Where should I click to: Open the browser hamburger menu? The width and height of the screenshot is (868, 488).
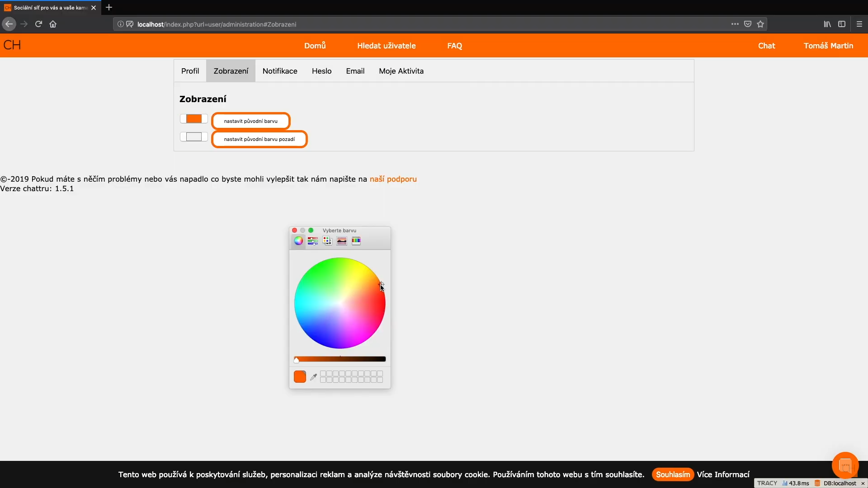point(859,24)
